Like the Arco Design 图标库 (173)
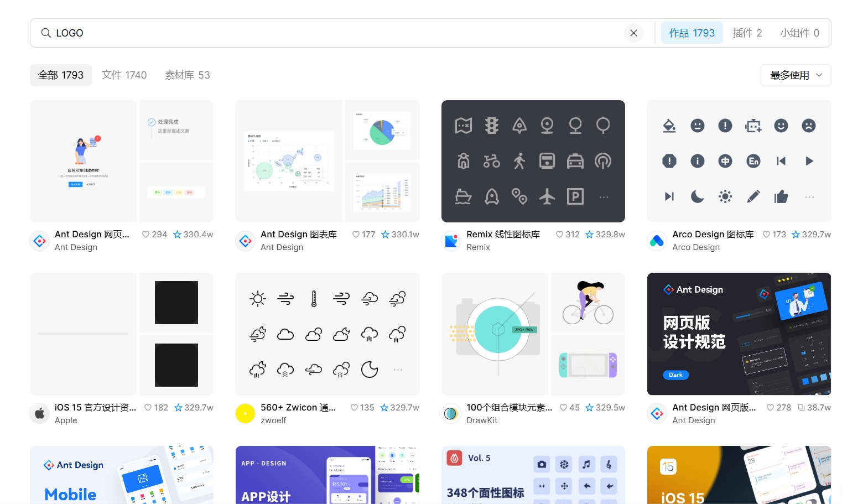The width and height of the screenshot is (842, 504). 767,235
